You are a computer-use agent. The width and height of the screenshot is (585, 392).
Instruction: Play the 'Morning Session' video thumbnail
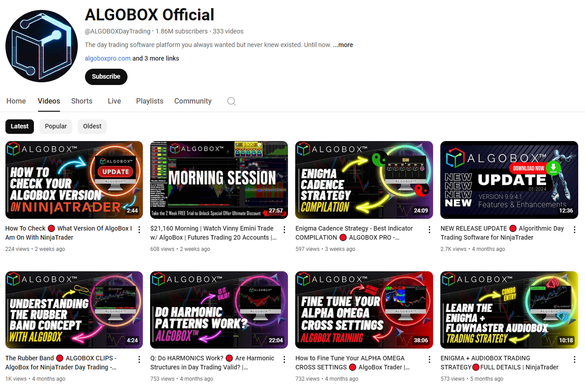pos(219,180)
